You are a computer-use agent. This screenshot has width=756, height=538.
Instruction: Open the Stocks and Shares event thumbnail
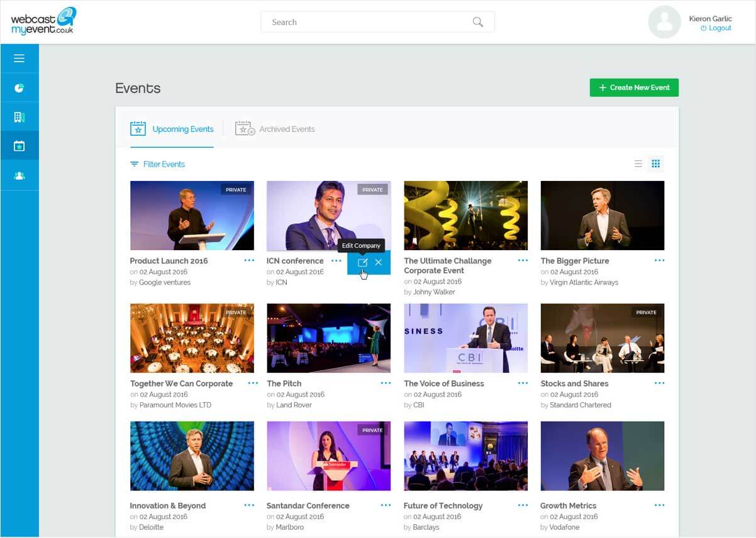pyautogui.click(x=602, y=338)
